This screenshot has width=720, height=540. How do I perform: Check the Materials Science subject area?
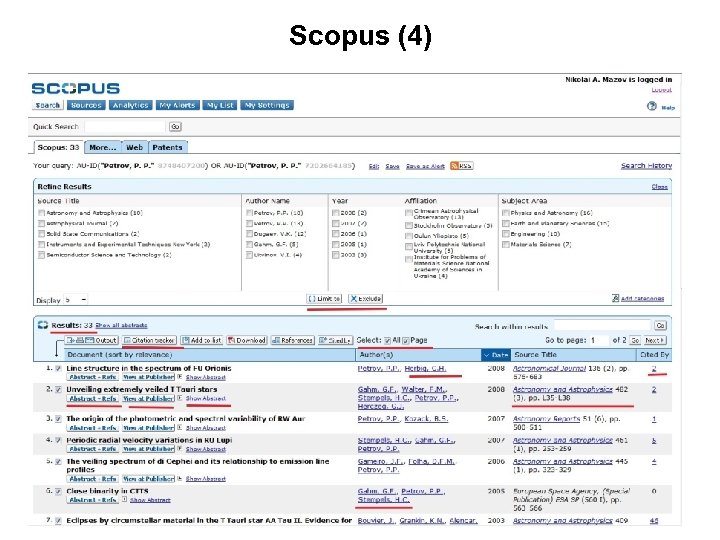[x=505, y=244]
